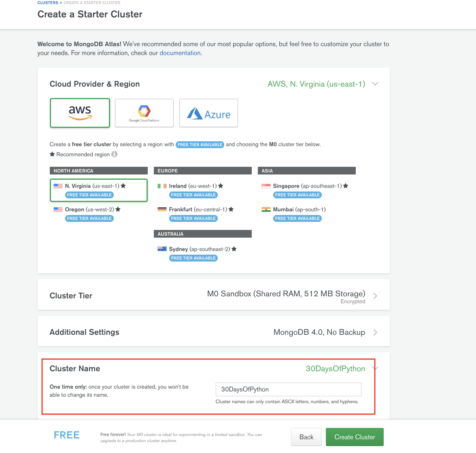Select the Mumbai (ap-south-1) region
The width and height of the screenshot is (476, 453).
click(299, 210)
